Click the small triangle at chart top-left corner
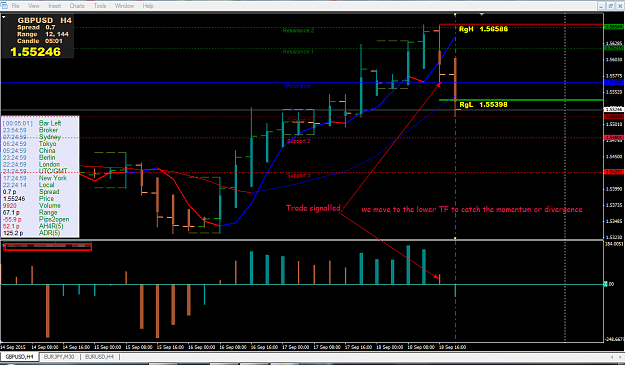Viewport: 625px width, 365px height. pyautogui.click(x=4, y=17)
